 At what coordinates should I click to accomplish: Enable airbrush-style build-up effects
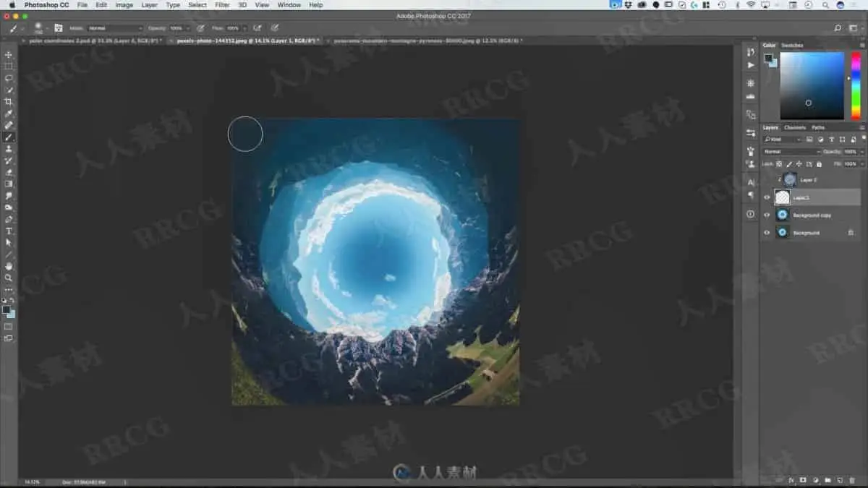tap(257, 27)
